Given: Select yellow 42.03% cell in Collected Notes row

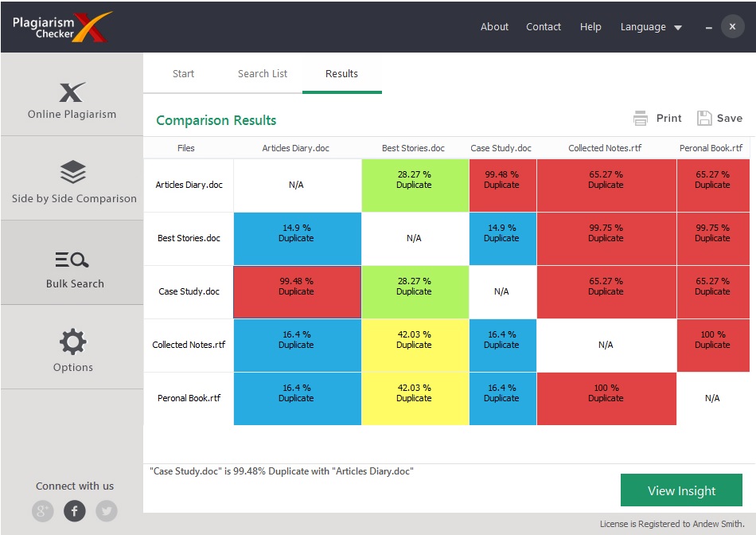Looking at the screenshot, I should coord(414,346).
